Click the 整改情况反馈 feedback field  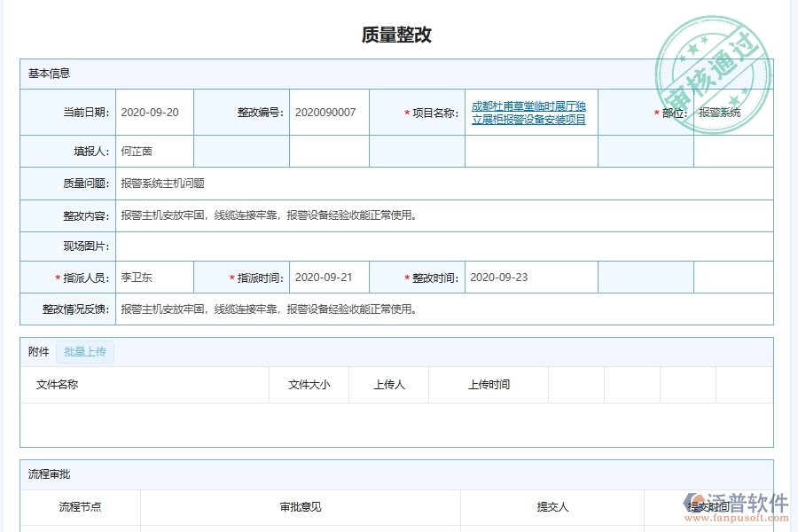266,309
